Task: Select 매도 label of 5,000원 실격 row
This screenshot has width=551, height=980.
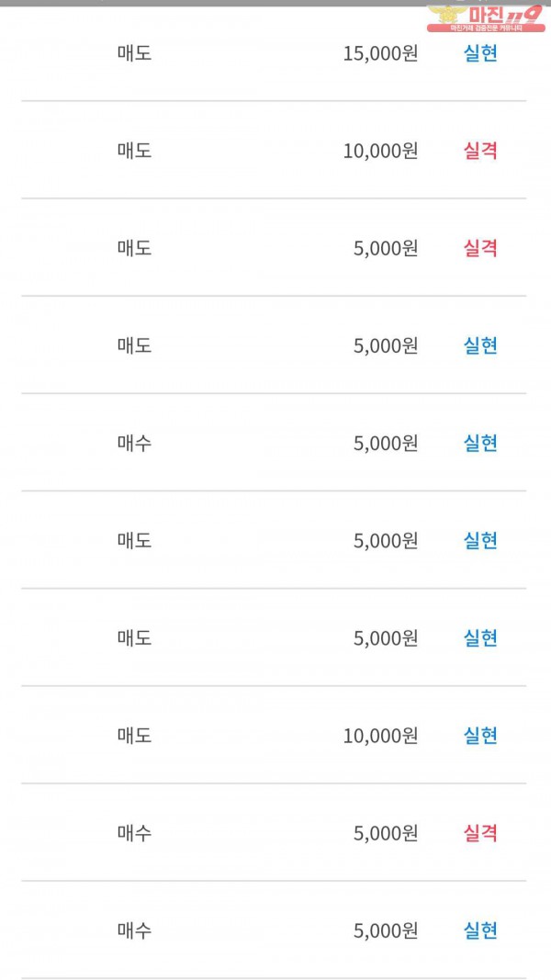Action: (134, 248)
